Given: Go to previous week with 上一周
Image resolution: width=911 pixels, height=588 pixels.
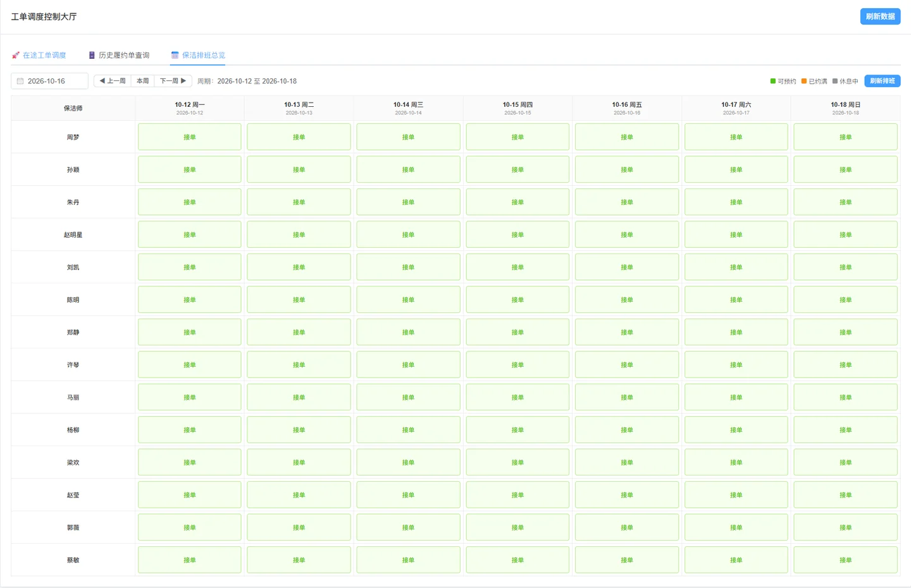Looking at the screenshot, I should [113, 81].
